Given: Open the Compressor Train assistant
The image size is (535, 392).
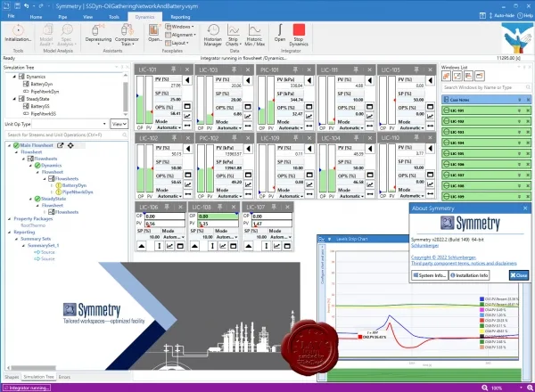Looking at the screenshot, I should (127, 34).
